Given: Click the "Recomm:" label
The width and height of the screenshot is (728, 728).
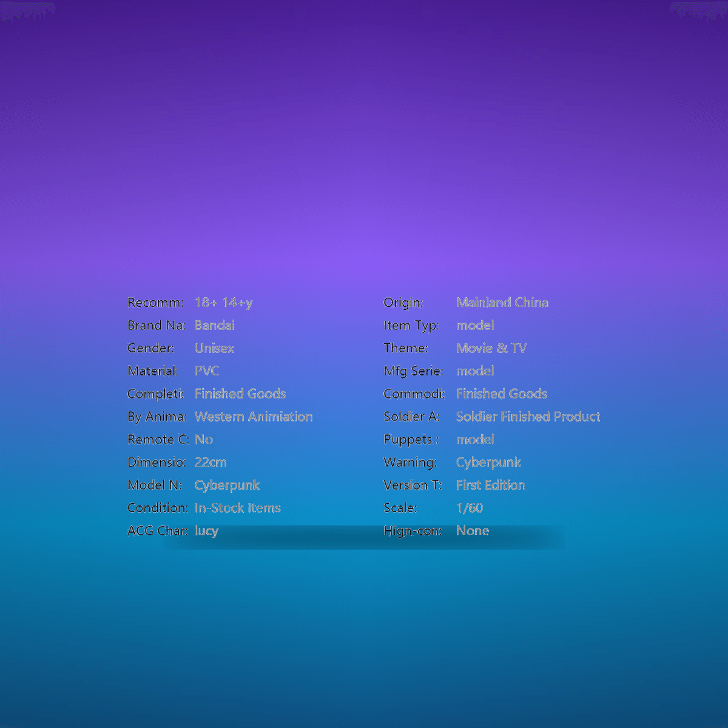Looking at the screenshot, I should [x=155, y=303].
